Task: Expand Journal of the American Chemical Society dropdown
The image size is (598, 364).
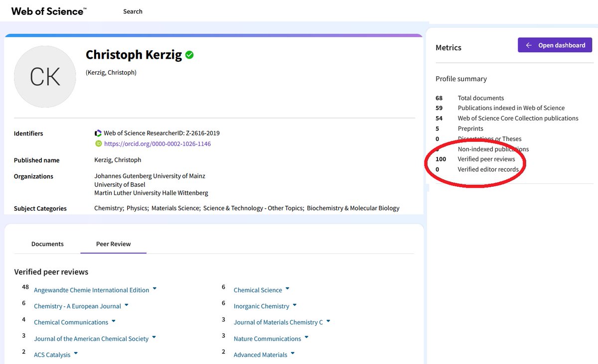Action: pos(154,338)
